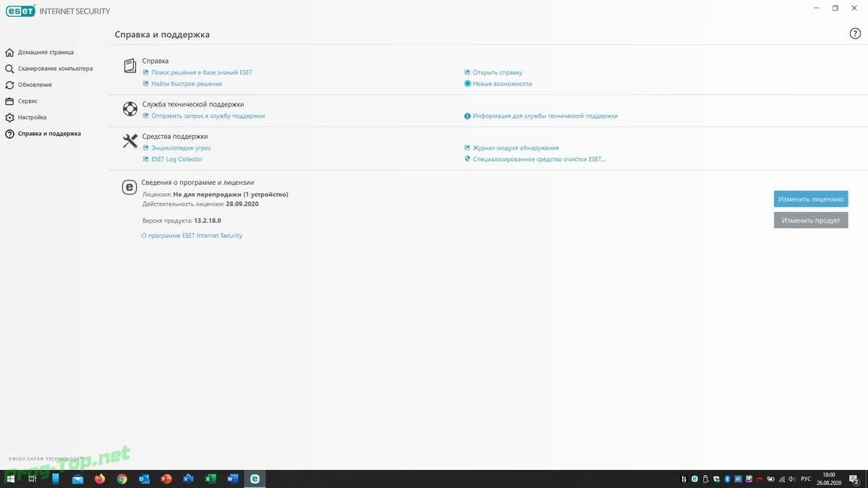This screenshot has height=488, width=868.
Task: Click the book icon beside Справка
Action: pos(129,66)
